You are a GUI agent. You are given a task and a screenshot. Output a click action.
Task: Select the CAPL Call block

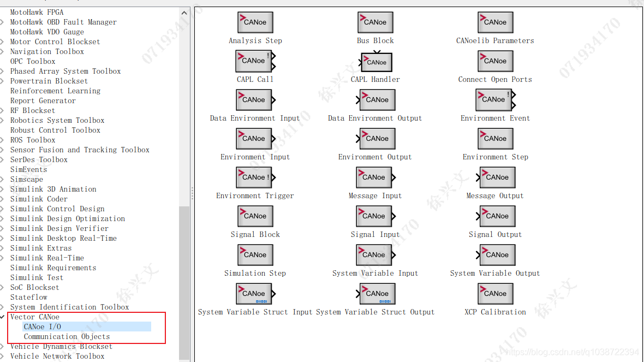coord(255,61)
